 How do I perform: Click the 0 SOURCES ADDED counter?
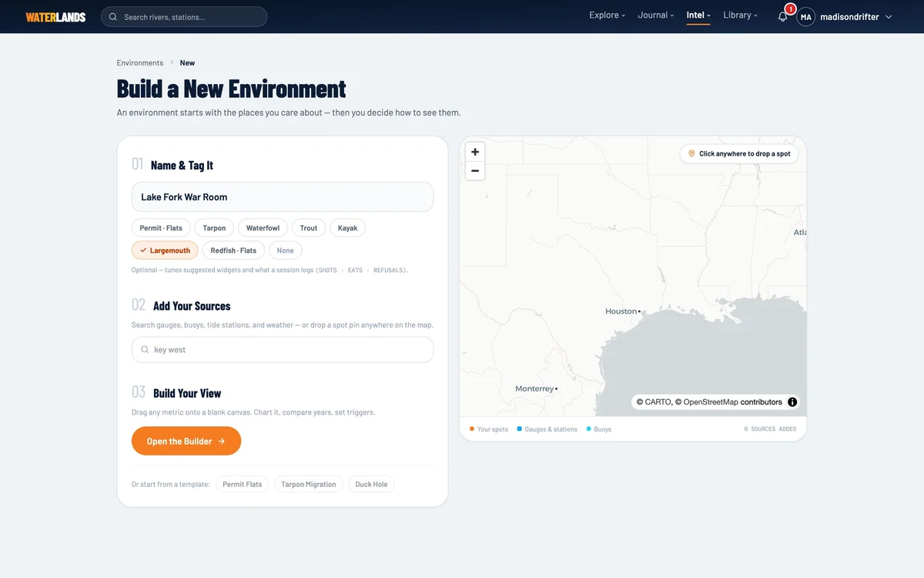(x=770, y=429)
